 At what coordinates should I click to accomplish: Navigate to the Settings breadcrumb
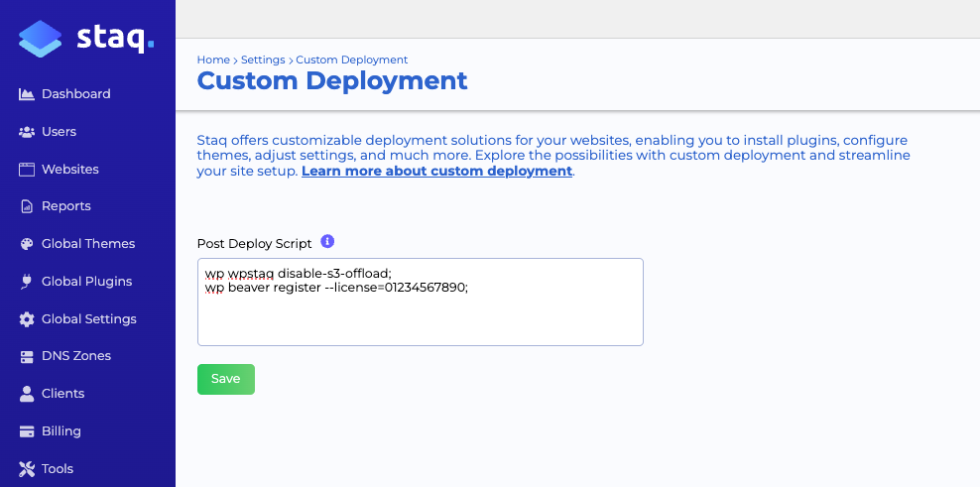click(262, 61)
